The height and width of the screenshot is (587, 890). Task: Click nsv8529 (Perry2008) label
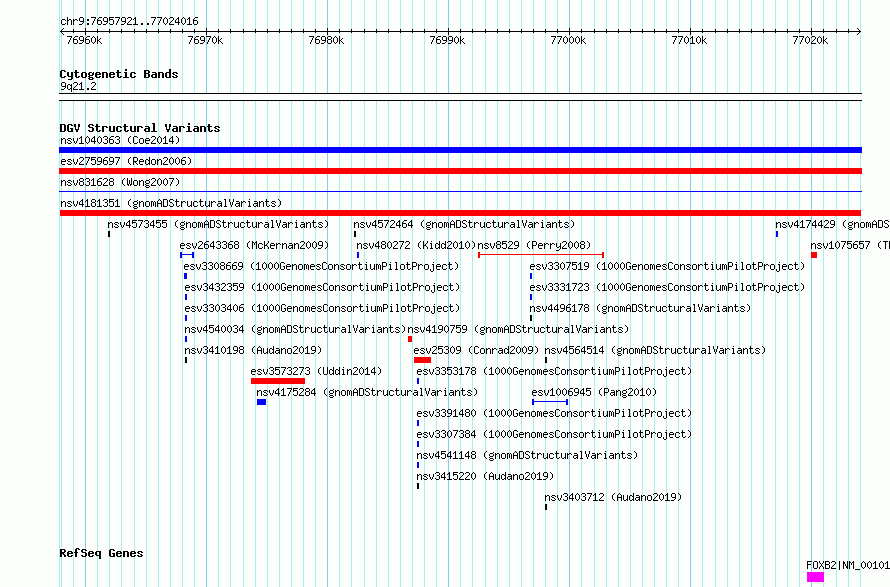534,245
